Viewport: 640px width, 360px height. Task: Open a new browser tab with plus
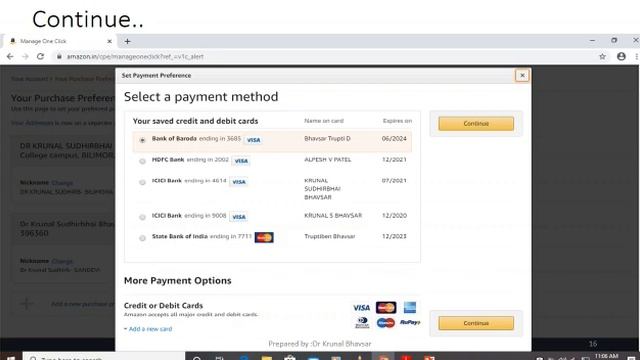coord(127,41)
